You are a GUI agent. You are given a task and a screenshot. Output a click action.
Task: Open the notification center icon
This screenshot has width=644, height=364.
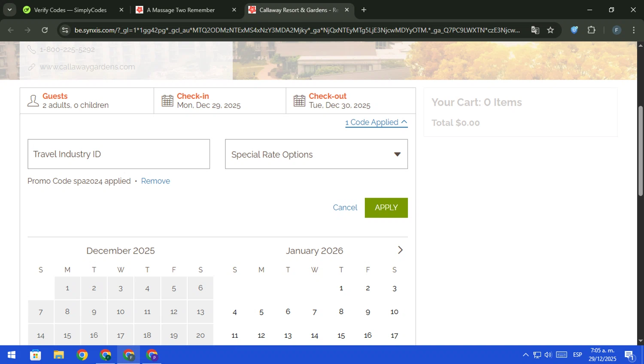click(630, 355)
